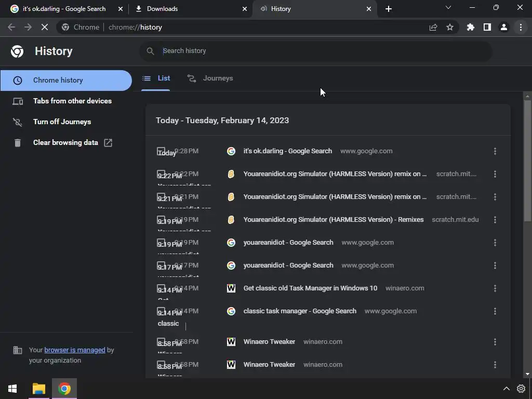Open Clear browsing data
The width and height of the screenshot is (532, 399).
point(66,142)
